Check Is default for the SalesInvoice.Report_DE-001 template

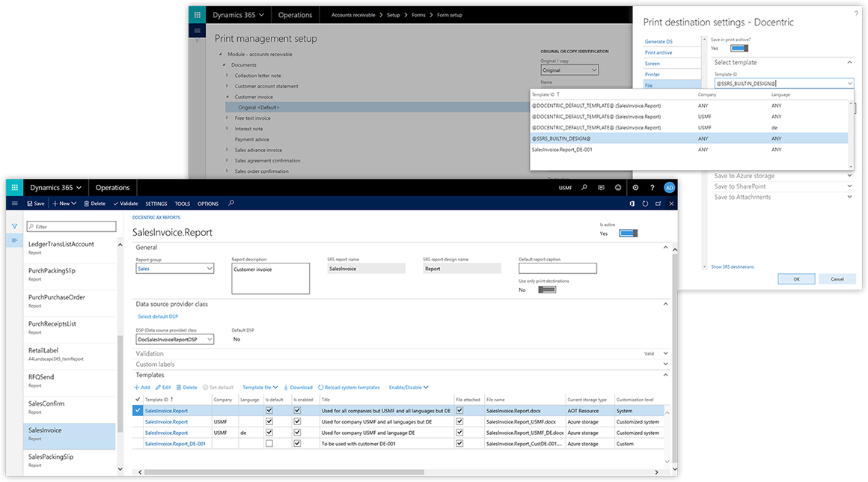[269, 443]
